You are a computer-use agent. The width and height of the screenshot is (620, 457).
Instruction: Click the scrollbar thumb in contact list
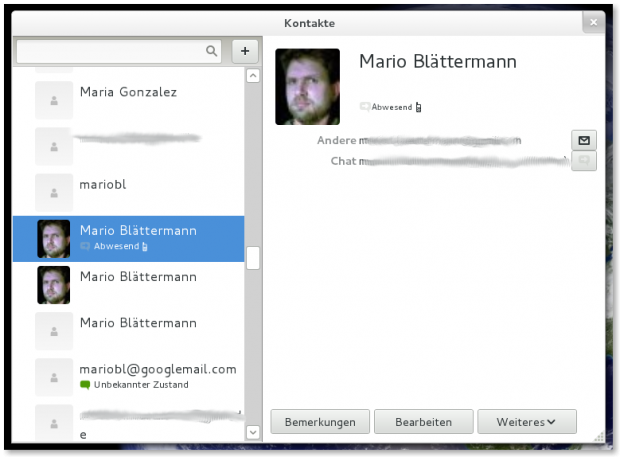[x=253, y=258]
